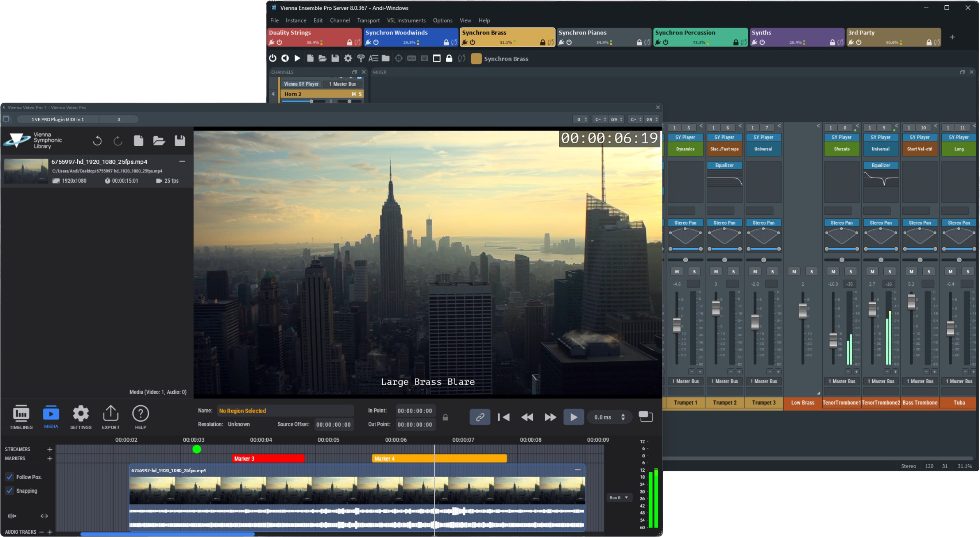Click the MIR icon in Ensemble Pro toolbar
This screenshot has height=537, width=980.
click(x=411, y=58)
